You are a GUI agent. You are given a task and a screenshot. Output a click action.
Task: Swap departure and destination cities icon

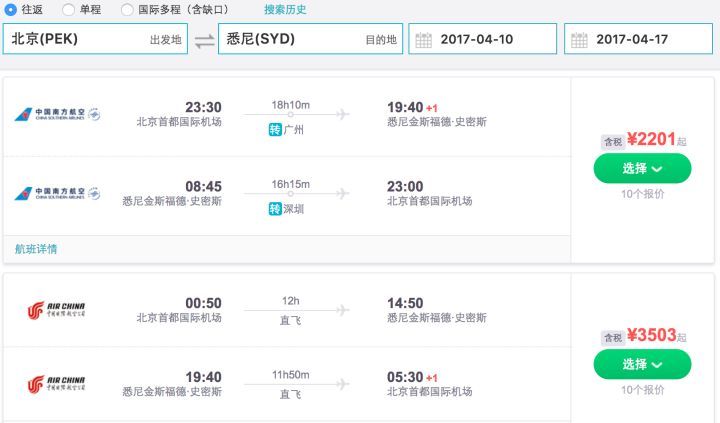click(204, 40)
